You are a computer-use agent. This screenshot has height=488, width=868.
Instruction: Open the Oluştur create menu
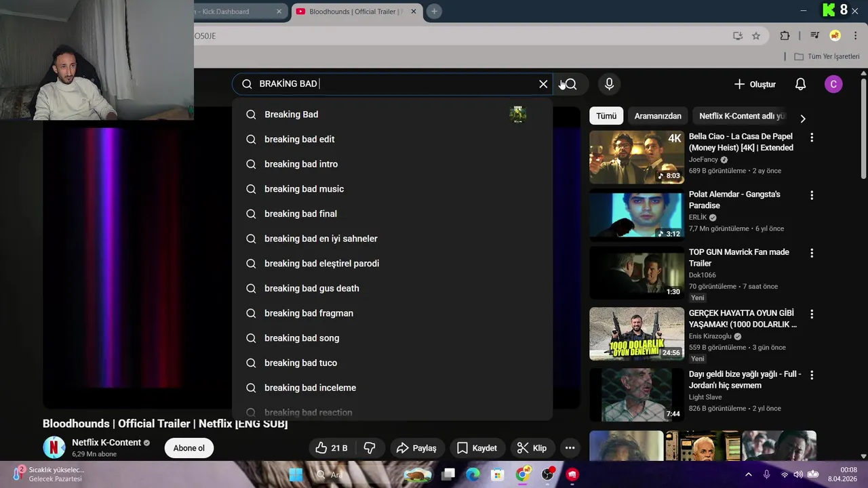755,84
